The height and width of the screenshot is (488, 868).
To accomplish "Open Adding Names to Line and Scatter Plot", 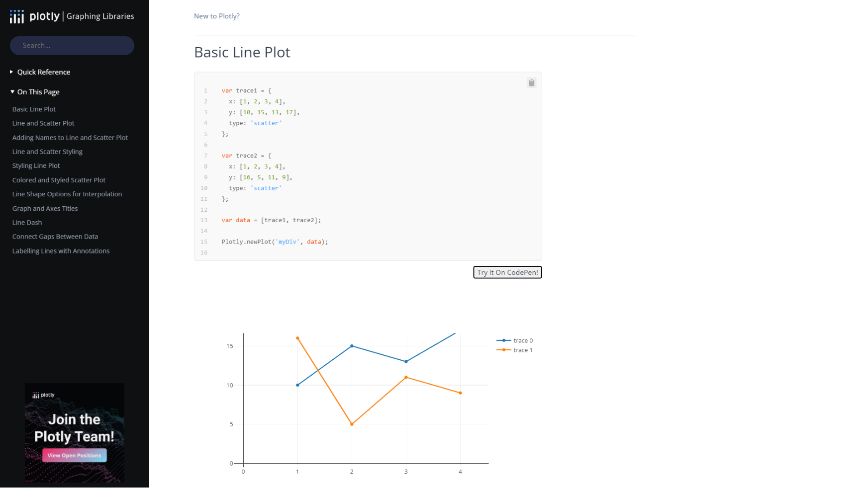I will pyautogui.click(x=70, y=137).
